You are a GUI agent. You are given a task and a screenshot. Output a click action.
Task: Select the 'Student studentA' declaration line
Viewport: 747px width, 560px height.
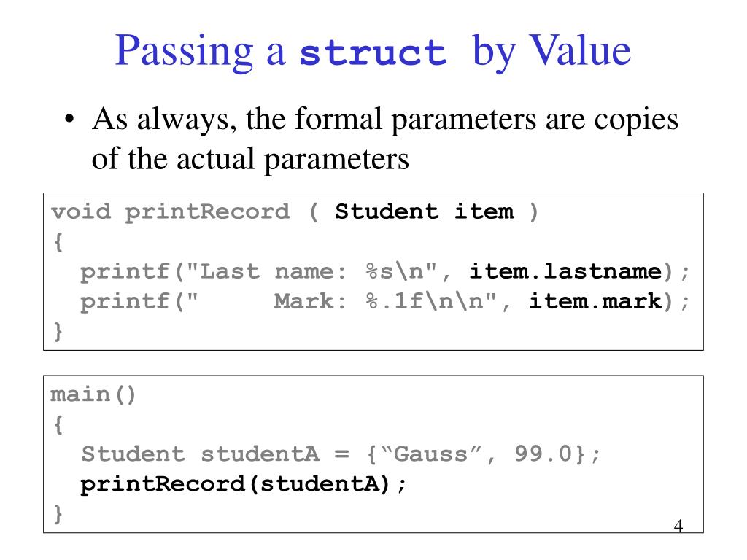tap(340, 454)
